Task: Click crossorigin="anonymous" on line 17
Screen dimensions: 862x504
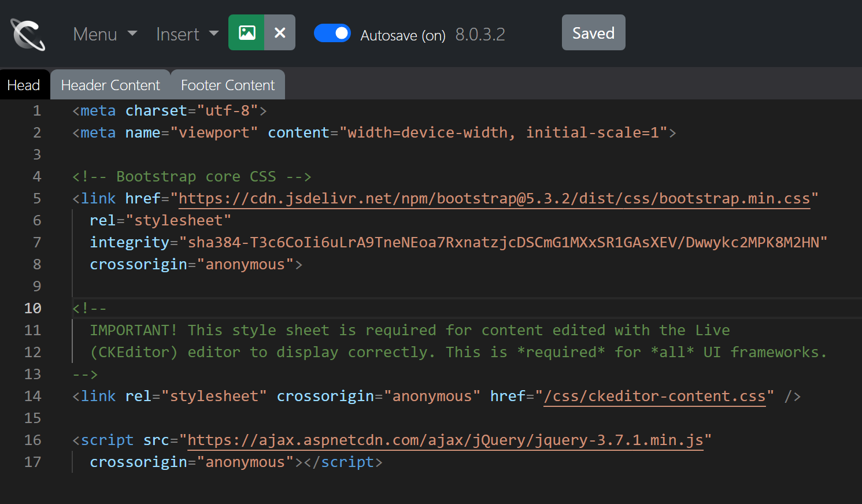Action: point(191,462)
